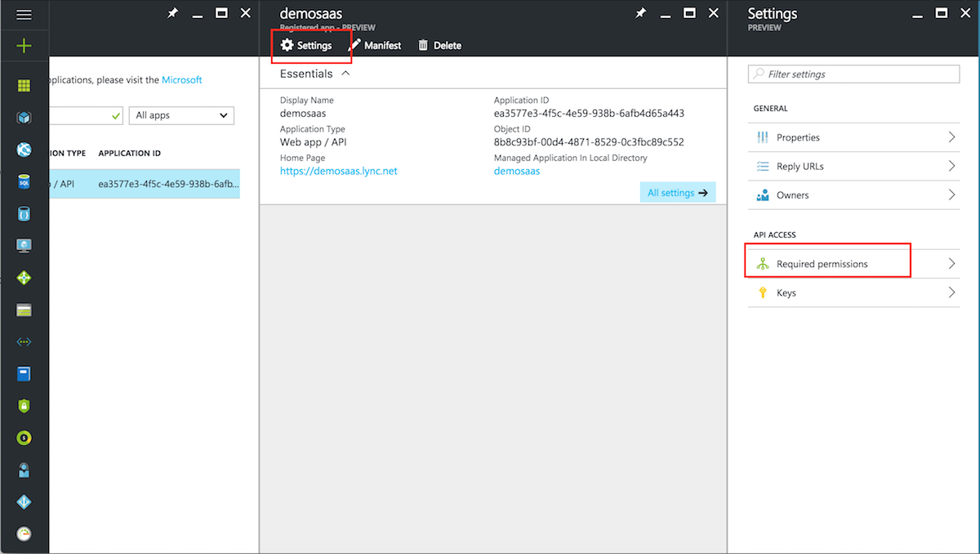Open the green circle Billing icon
980x554 pixels.
(24, 438)
